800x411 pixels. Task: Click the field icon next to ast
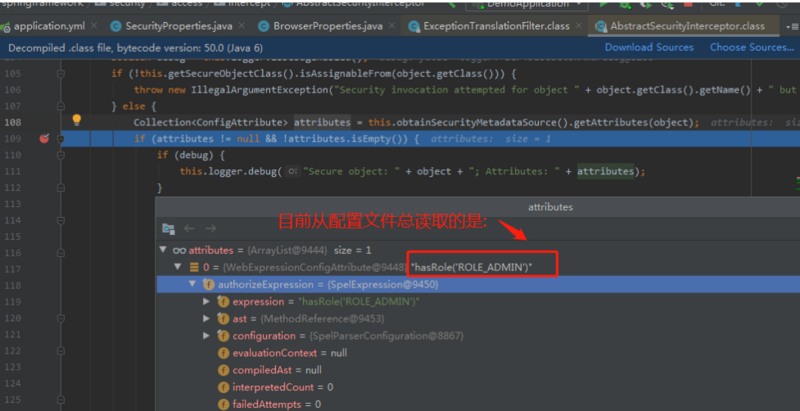point(223,319)
